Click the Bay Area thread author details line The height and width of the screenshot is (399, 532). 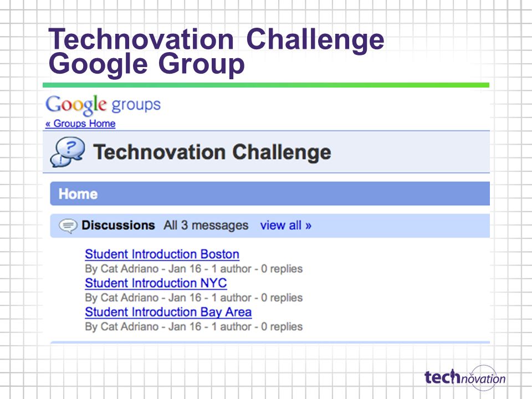pos(194,326)
